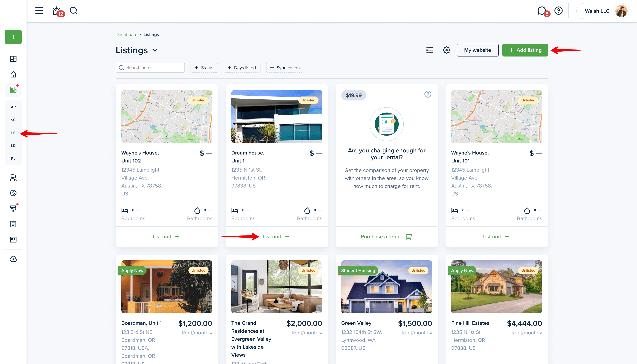Open chat messages with 8 badge
The image size is (637, 364).
[542, 11]
